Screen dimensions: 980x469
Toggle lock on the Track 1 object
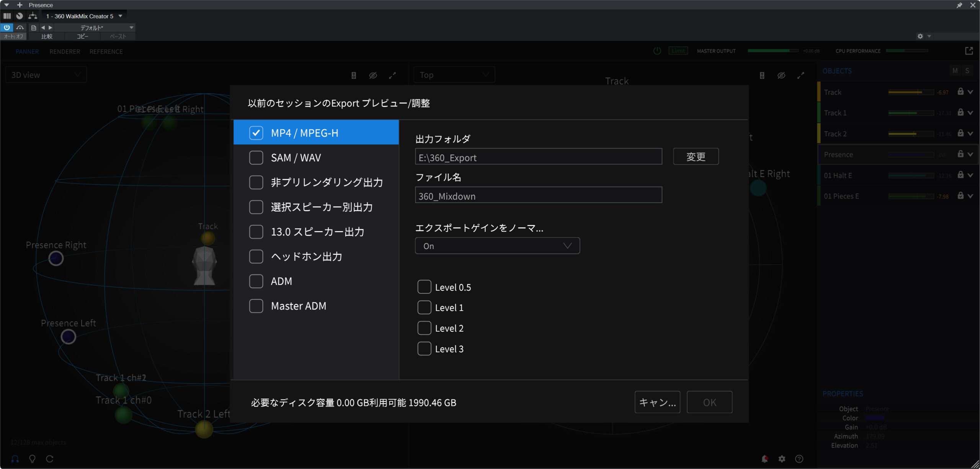[x=960, y=112]
